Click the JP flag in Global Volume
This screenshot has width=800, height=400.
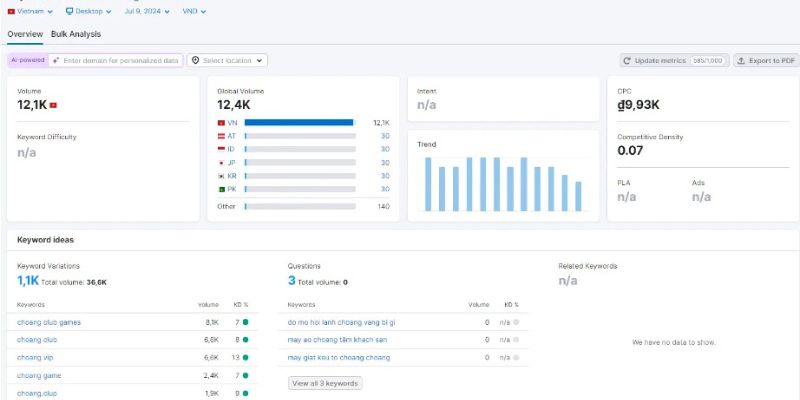click(x=221, y=163)
